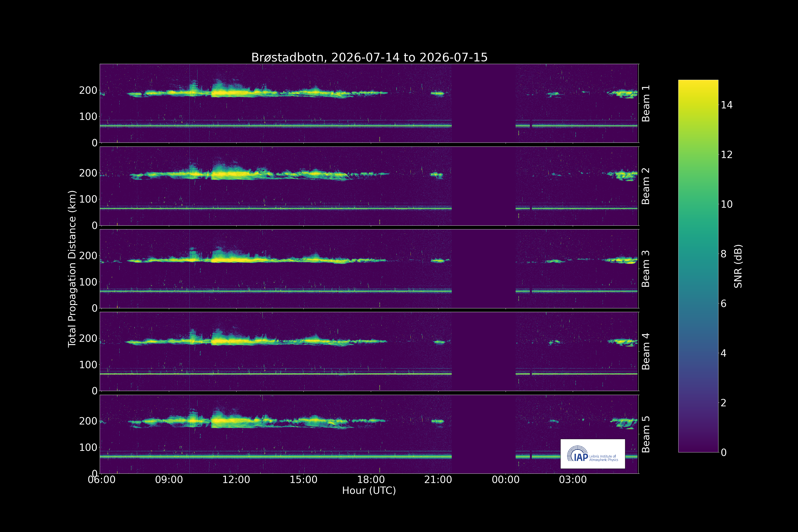Image resolution: width=798 pixels, height=532 pixels.
Task: Click the 21:00 time axis tick label
Action: [438, 480]
